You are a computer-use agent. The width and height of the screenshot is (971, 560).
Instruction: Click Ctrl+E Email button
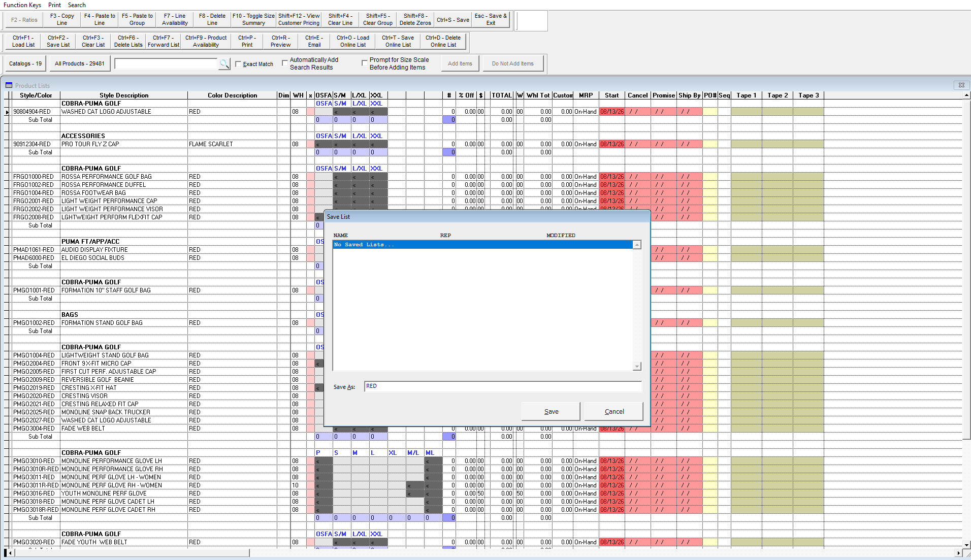click(314, 41)
